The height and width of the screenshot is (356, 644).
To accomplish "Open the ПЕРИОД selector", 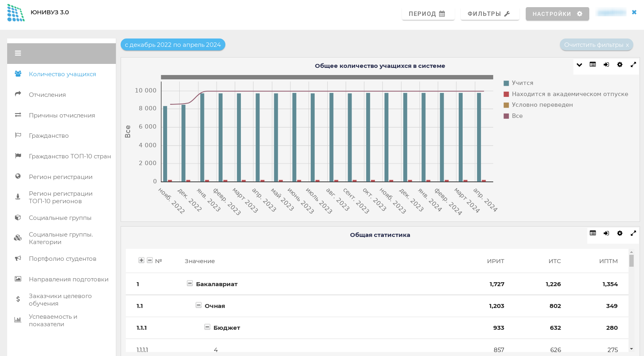I will click(428, 14).
